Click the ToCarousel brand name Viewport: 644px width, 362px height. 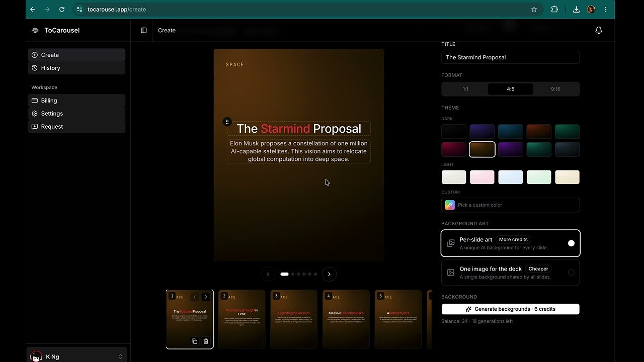(x=62, y=30)
